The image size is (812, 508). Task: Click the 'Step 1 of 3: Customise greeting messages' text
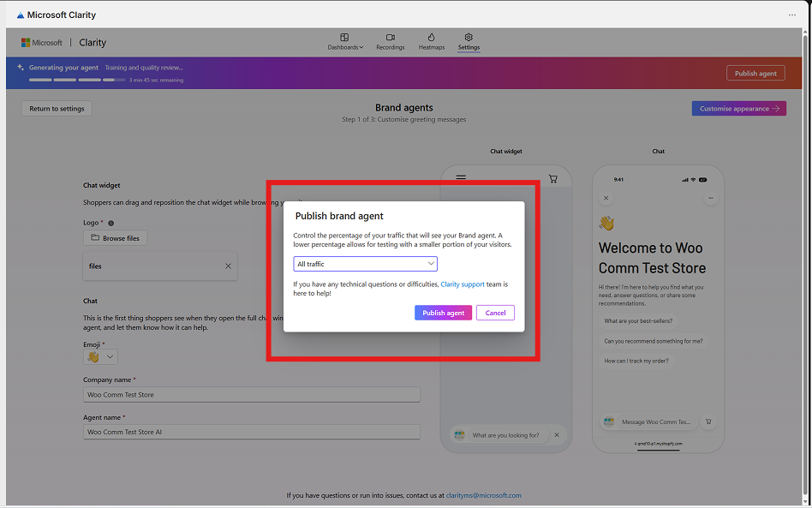(404, 120)
